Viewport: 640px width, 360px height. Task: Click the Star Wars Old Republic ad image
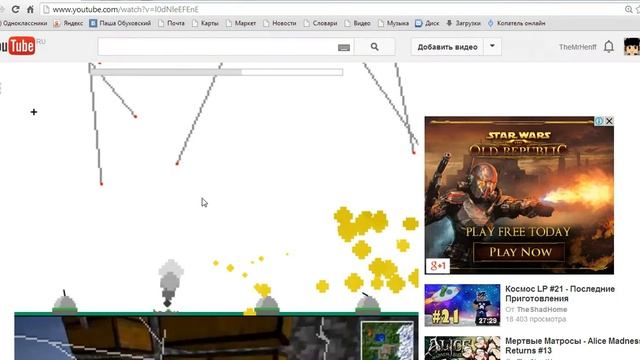(519, 195)
